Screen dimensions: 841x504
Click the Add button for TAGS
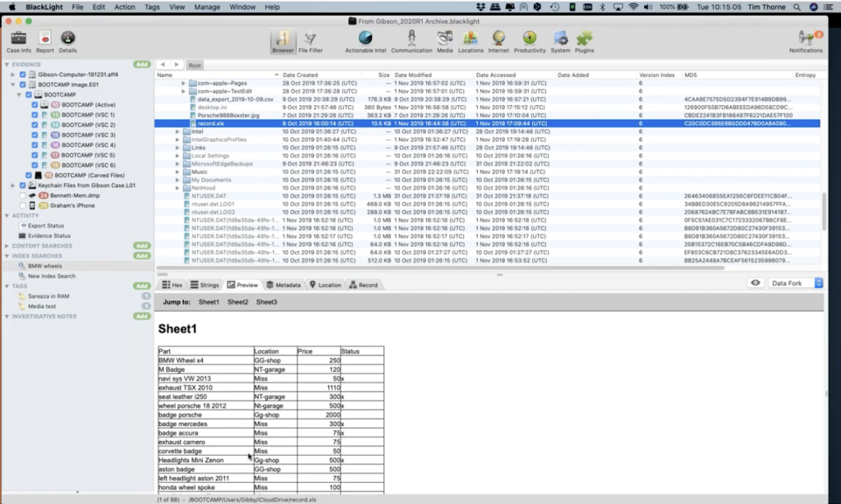[x=141, y=286]
